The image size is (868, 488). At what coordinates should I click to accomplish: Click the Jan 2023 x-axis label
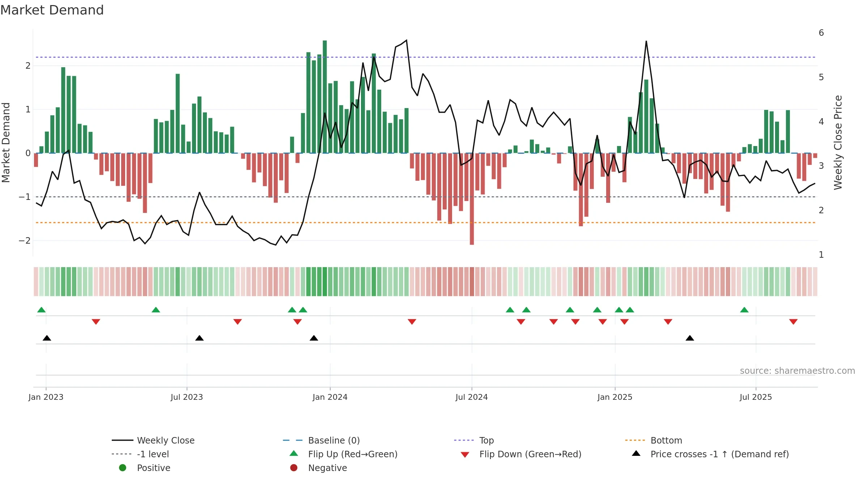pyautogui.click(x=46, y=397)
